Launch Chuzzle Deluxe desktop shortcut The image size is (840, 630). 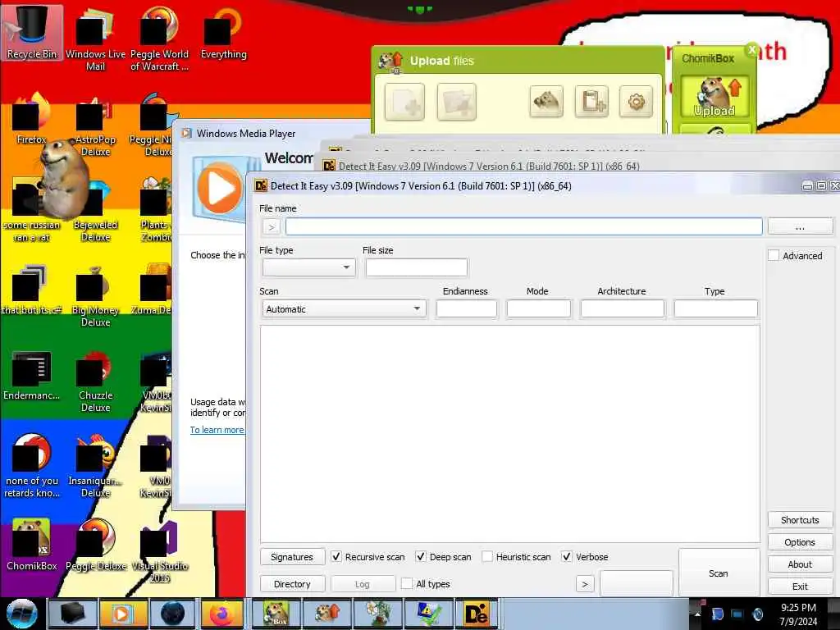(95, 381)
